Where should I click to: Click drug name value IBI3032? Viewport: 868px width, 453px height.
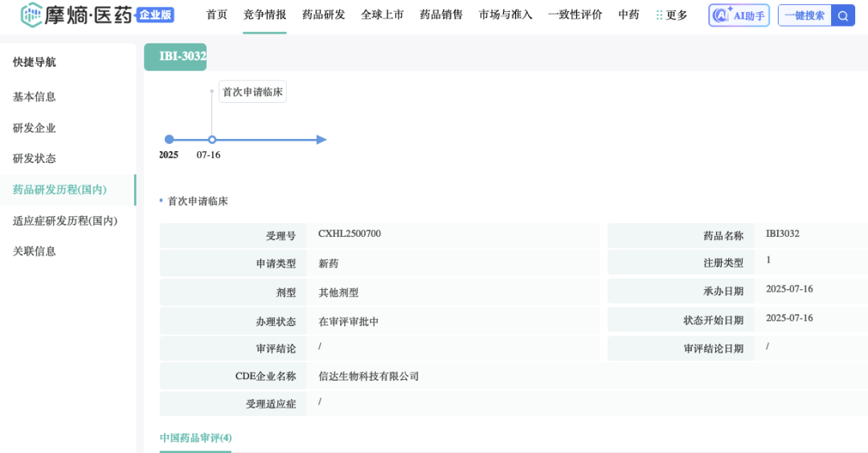(x=783, y=234)
